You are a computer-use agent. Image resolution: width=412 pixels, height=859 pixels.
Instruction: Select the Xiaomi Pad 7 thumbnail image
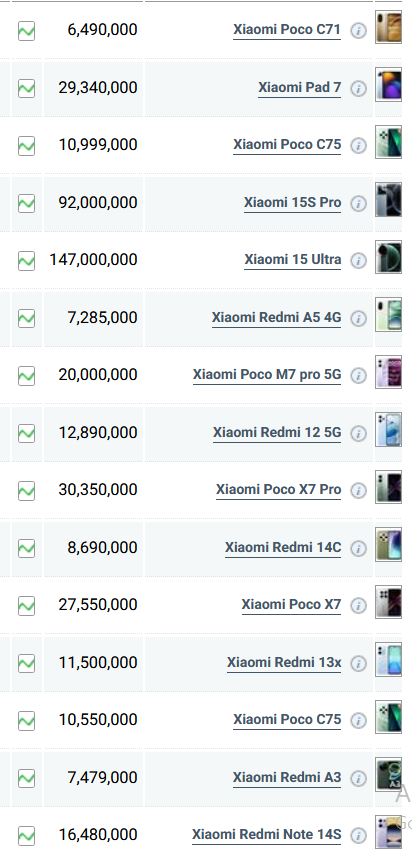tap(388, 85)
